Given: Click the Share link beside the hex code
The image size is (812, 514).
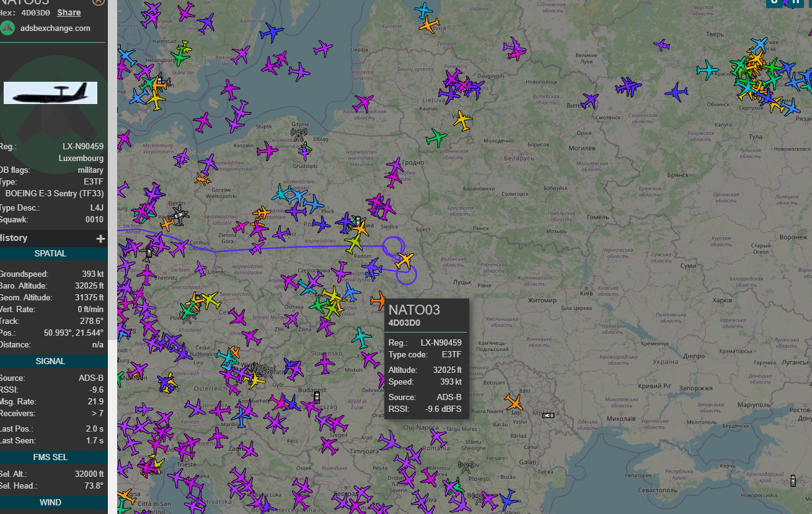Looking at the screenshot, I should tap(69, 12).
